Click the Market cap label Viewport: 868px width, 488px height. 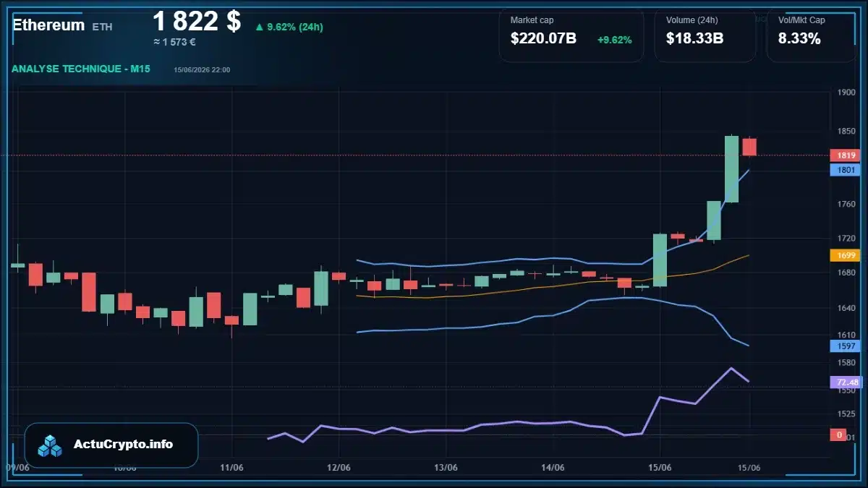(x=532, y=20)
